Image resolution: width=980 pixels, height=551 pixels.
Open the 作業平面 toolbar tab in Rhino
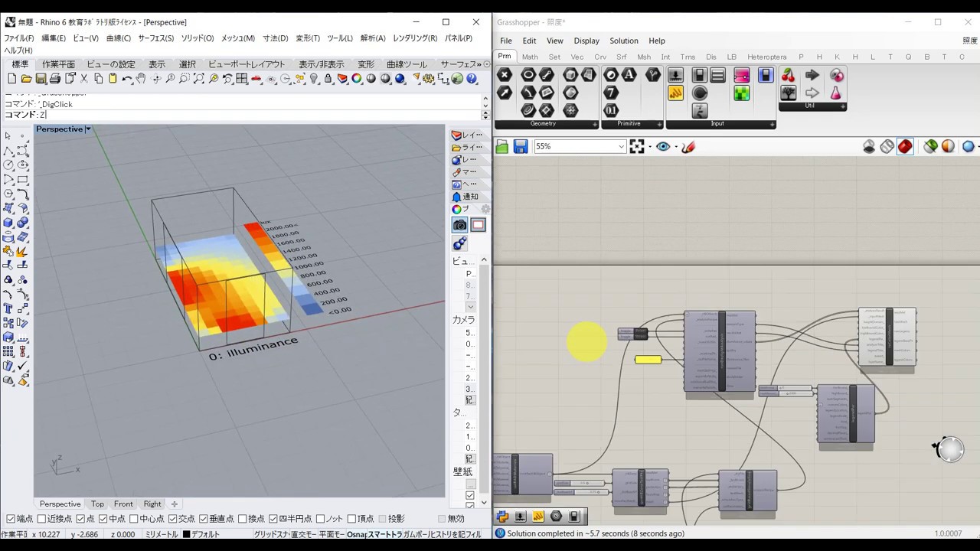(58, 64)
